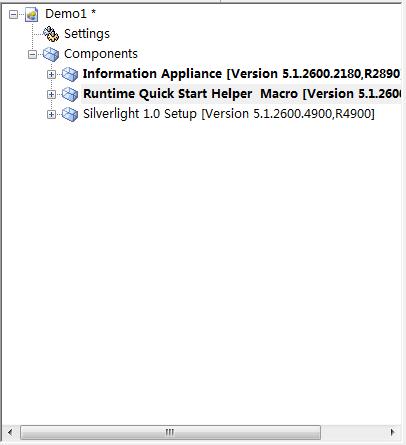Click the Runtime Quick Start Helper icon
Screen dimensions: 406x445
(70, 94)
